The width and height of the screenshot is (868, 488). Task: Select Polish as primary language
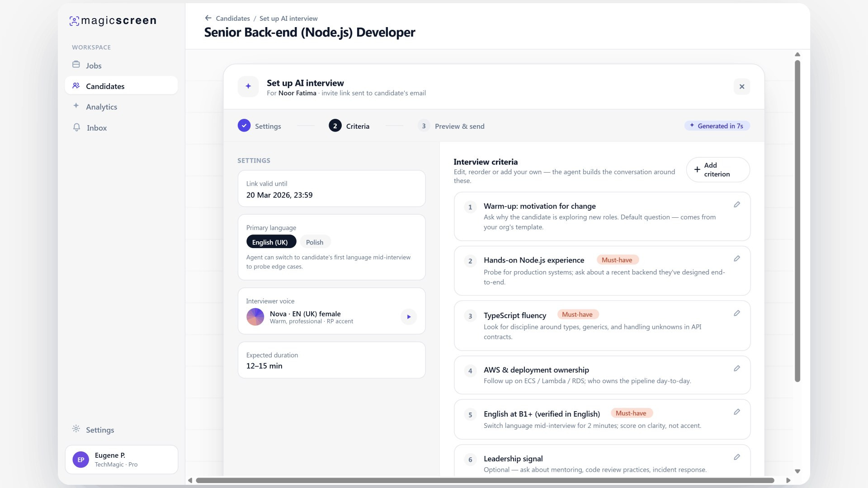point(315,242)
